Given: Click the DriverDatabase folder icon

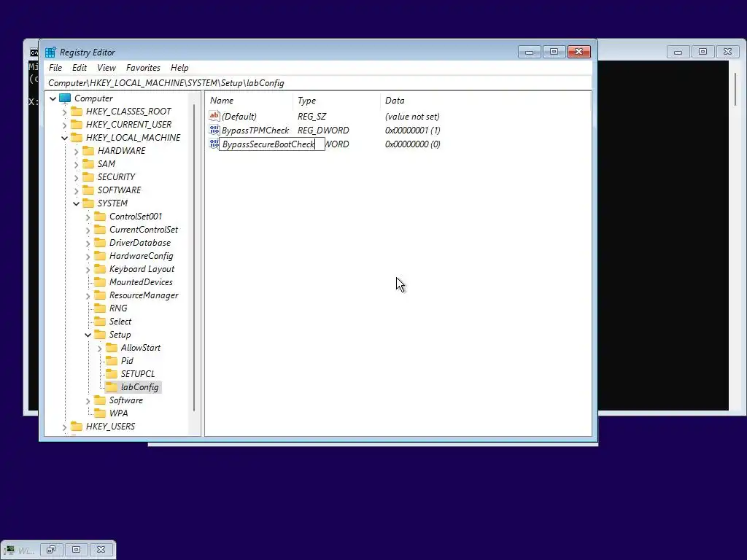Looking at the screenshot, I should (x=100, y=243).
